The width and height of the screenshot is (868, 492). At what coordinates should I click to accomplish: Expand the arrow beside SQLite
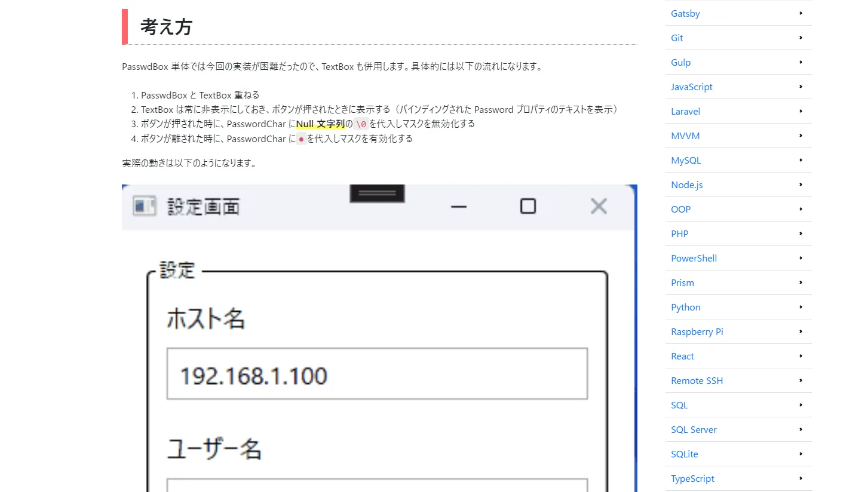point(800,454)
